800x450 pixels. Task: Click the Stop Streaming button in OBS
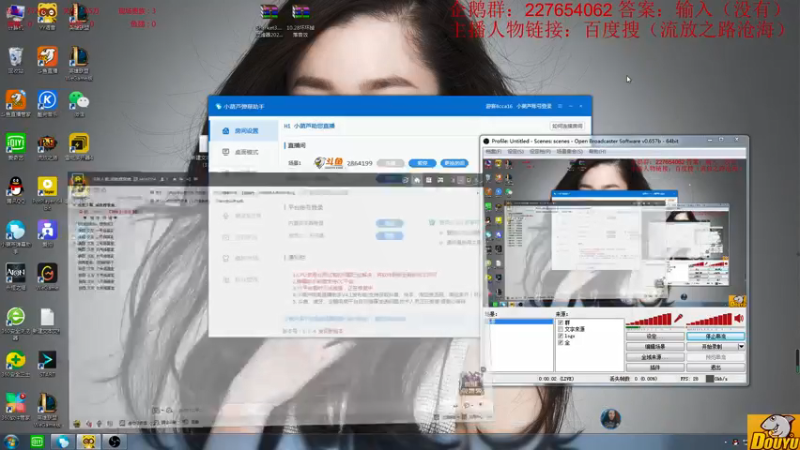click(x=715, y=336)
